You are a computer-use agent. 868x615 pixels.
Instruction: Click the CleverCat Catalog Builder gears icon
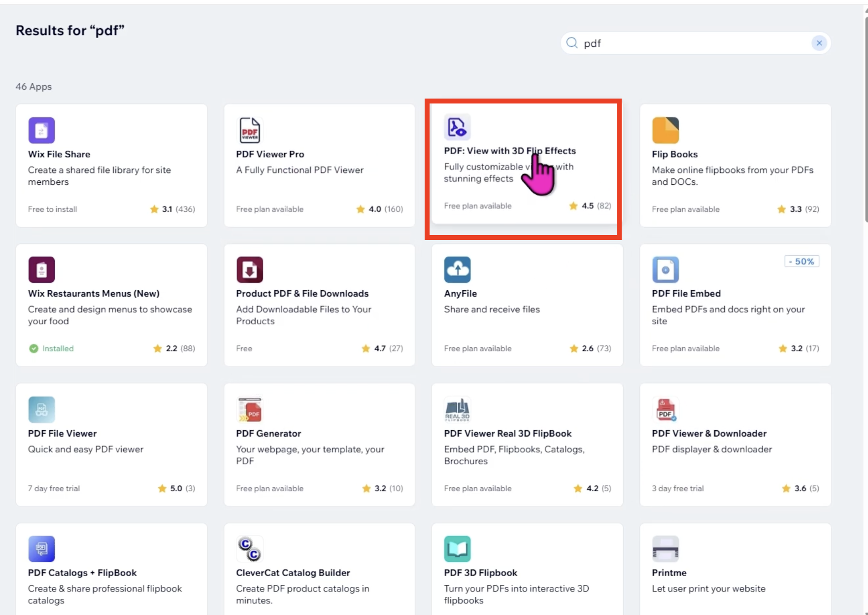[250, 548]
